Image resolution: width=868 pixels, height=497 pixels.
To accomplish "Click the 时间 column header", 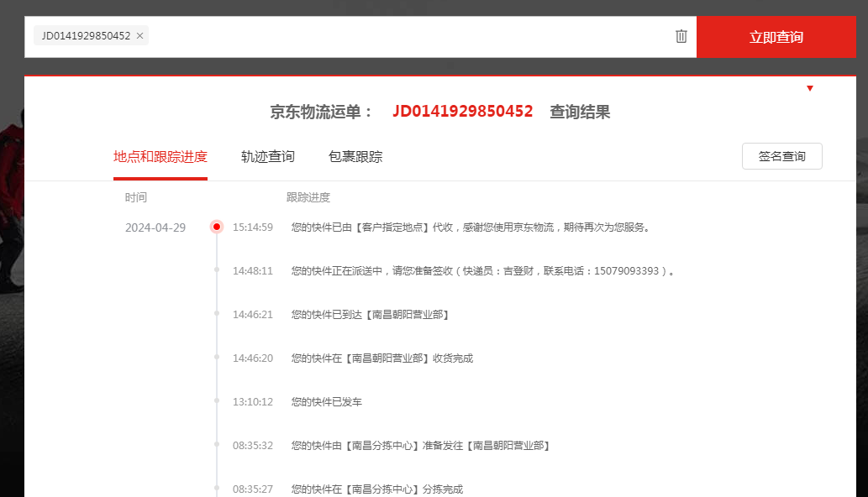I will point(135,197).
